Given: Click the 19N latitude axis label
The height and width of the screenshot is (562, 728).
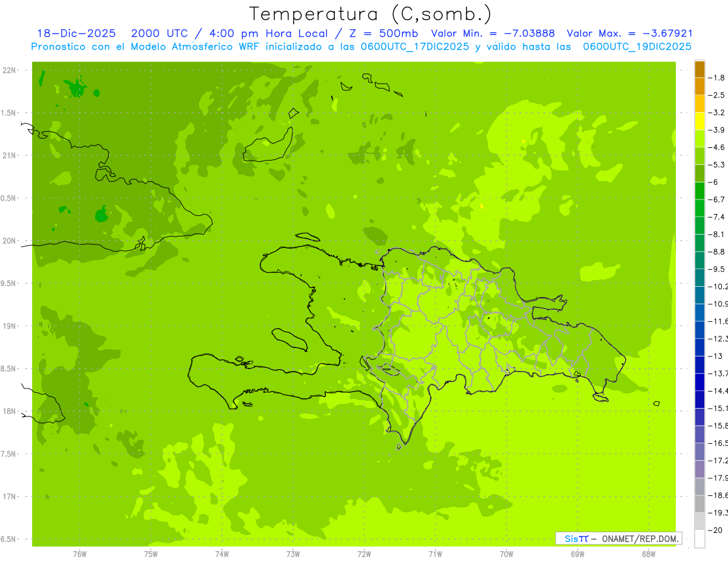Looking at the screenshot, I should tap(10, 326).
